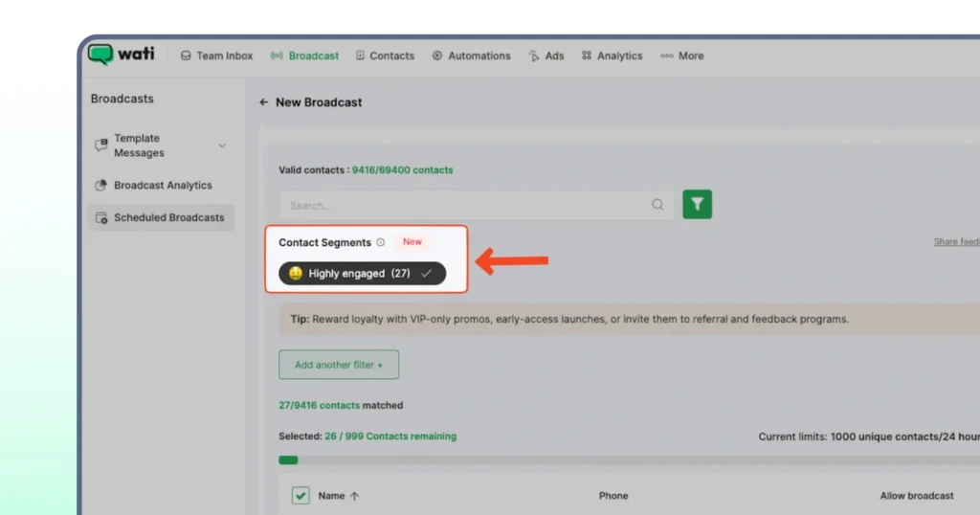
Task: Go to the Contacts tab
Action: coord(385,56)
